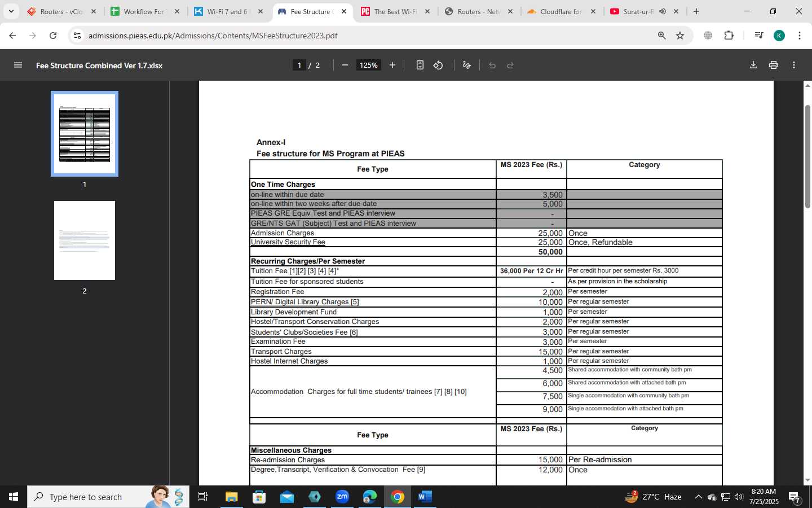Click the University Security Fee text
Screen dimensions: 812x508
288,242
